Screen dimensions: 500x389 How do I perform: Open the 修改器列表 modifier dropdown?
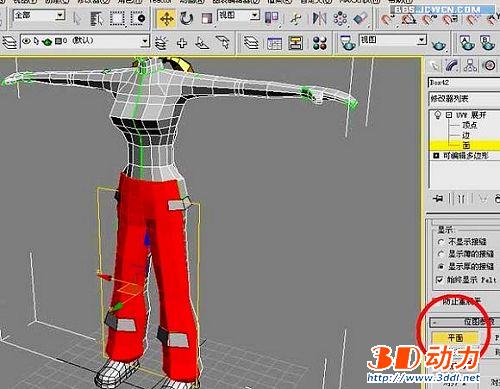coord(464,99)
